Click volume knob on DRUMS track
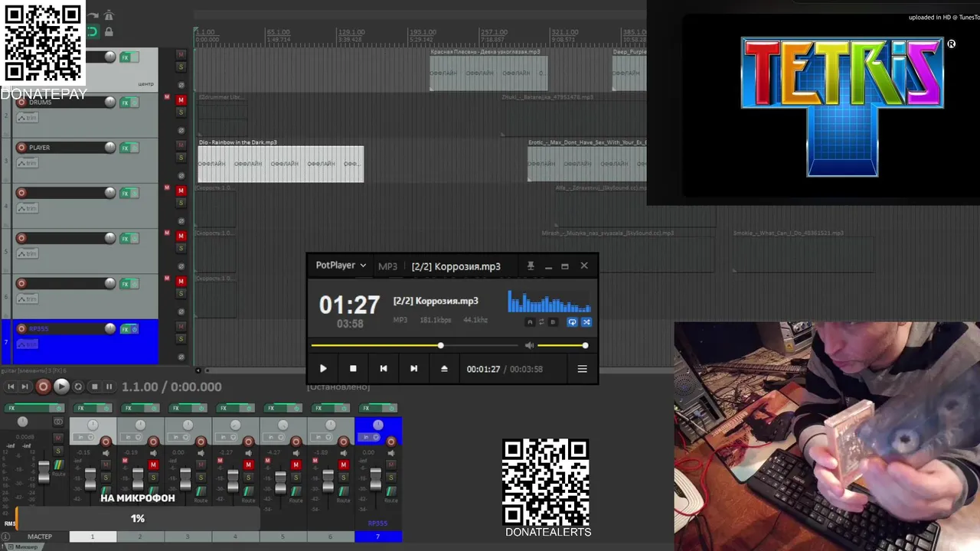 (110, 102)
